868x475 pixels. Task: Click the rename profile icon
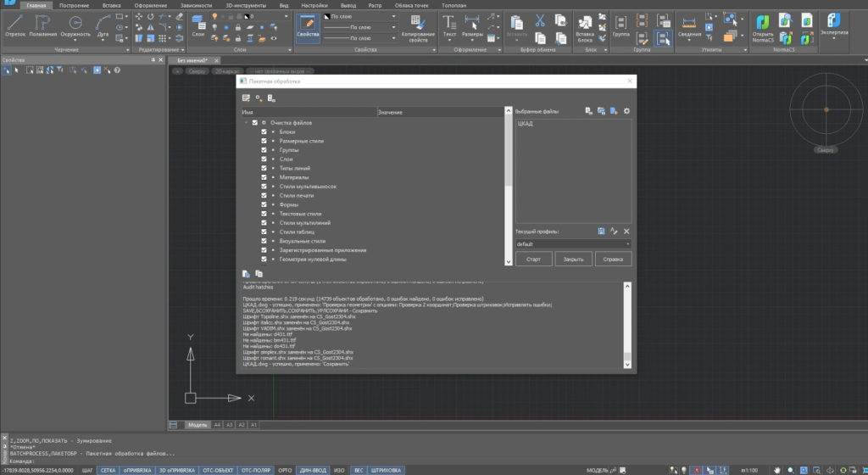(x=614, y=231)
